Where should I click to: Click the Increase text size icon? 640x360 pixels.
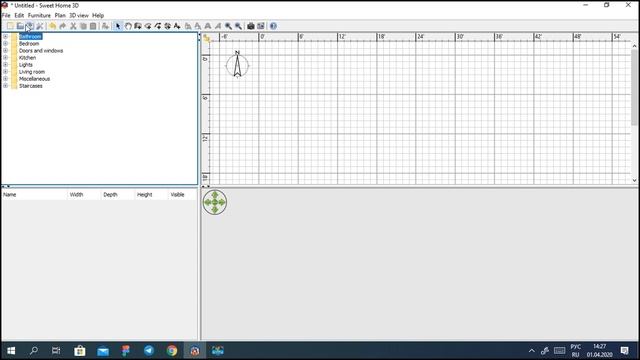(x=188, y=26)
